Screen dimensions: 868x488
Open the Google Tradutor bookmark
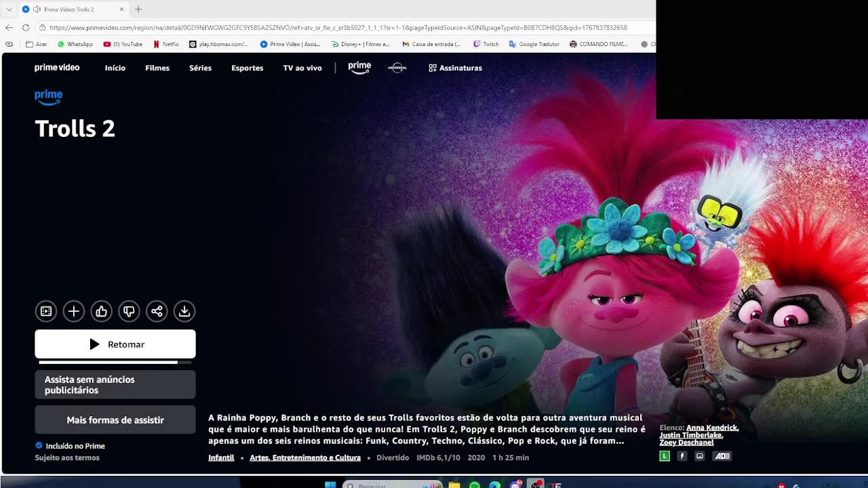[534, 44]
